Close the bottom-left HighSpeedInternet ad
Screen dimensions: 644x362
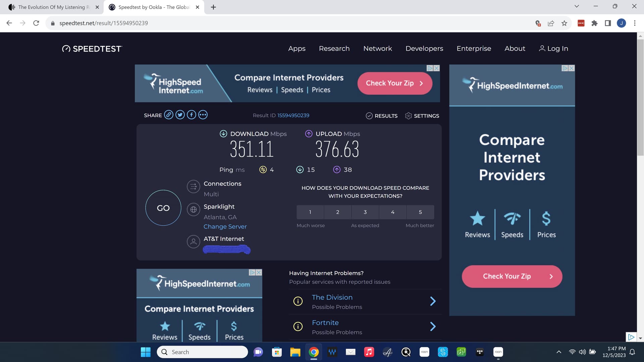coord(259,273)
